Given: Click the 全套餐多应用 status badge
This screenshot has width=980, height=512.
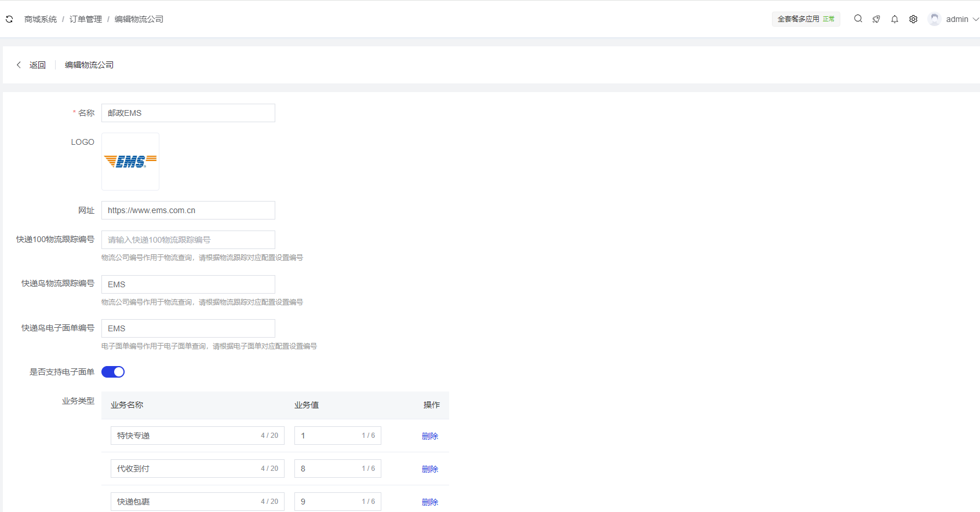Looking at the screenshot, I should [x=806, y=19].
